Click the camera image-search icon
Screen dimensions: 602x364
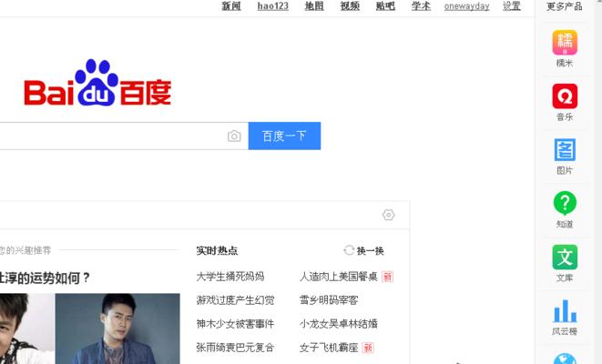pos(234,136)
